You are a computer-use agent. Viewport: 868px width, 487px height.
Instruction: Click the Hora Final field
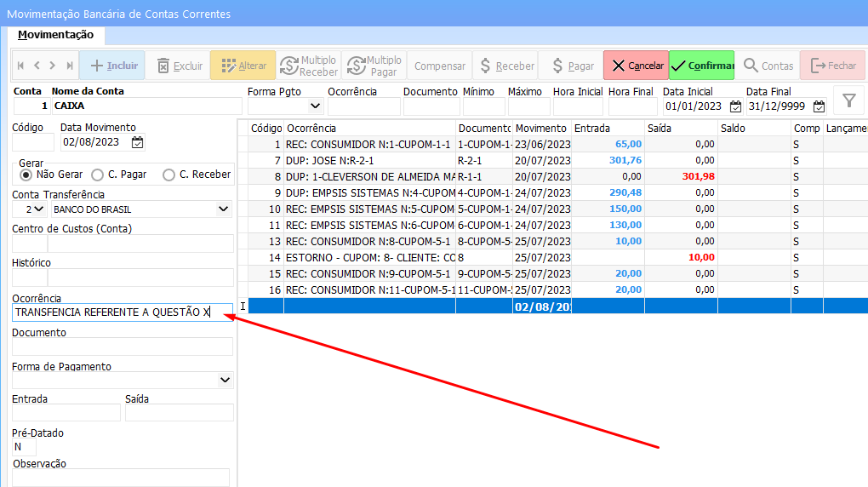point(632,106)
